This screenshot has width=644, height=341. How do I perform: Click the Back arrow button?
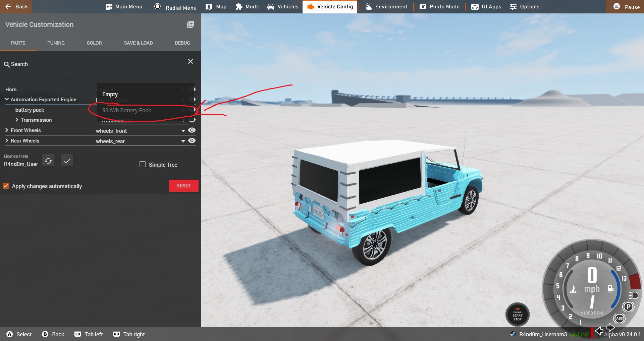[16, 7]
